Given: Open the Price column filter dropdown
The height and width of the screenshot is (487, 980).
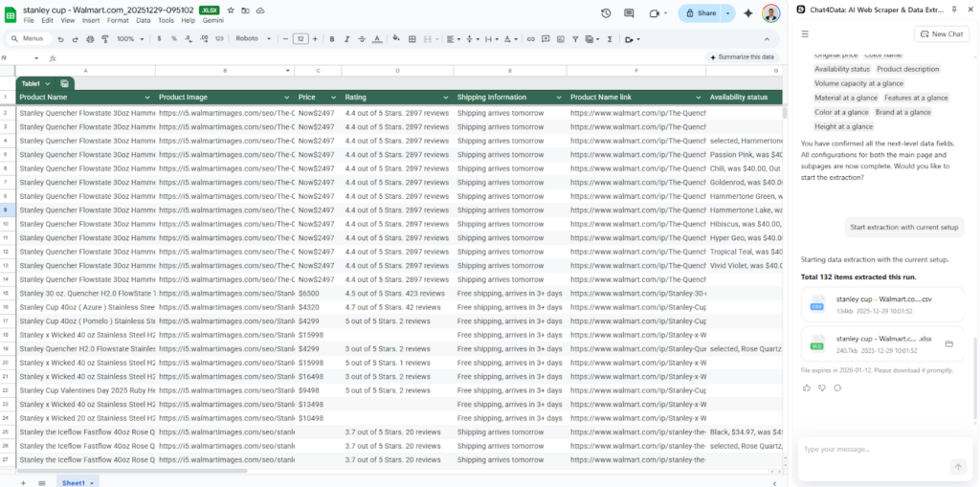Looking at the screenshot, I should click(x=332, y=98).
